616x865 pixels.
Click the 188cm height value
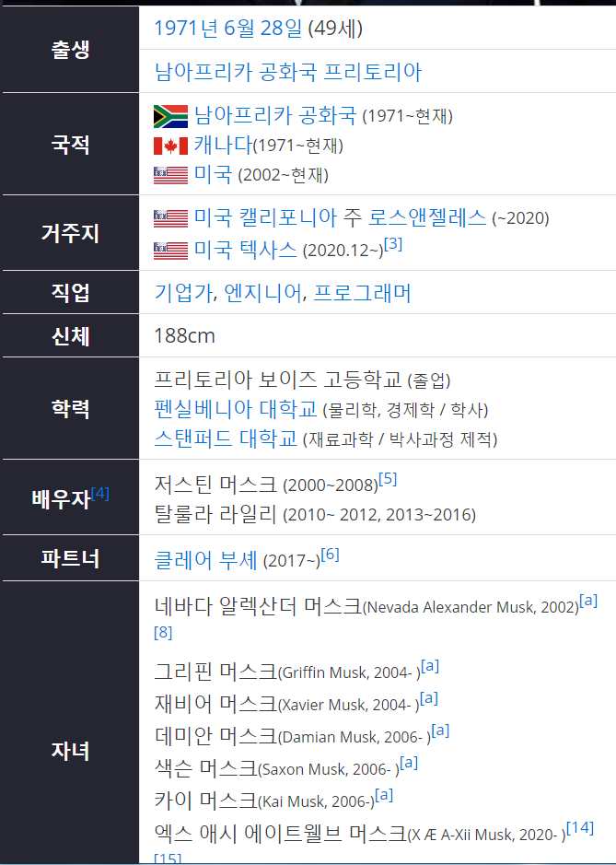(x=185, y=336)
